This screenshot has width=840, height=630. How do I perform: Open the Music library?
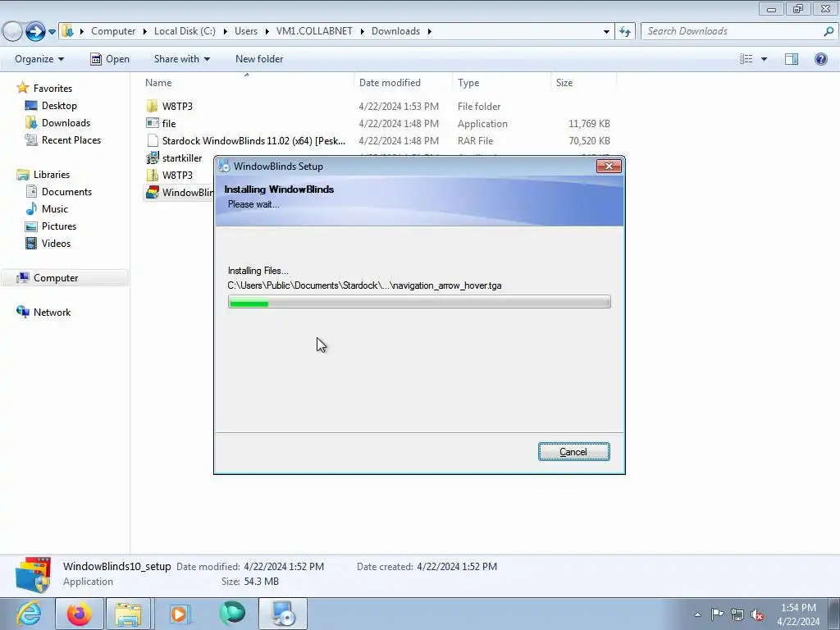[x=55, y=209]
